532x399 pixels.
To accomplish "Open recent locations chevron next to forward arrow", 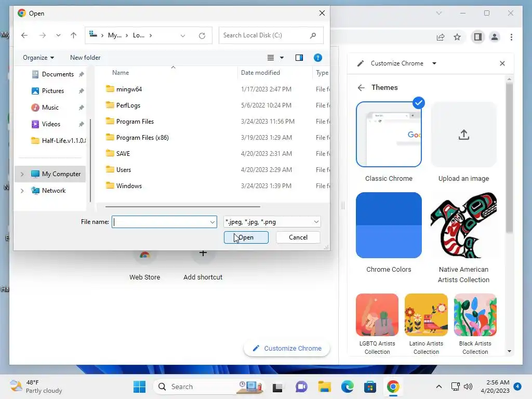I will coord(58,35).
